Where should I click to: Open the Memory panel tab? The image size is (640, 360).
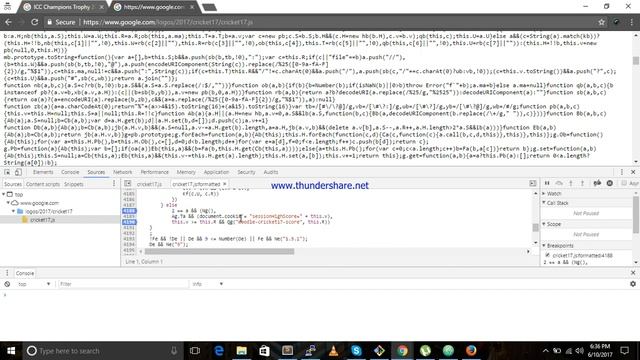coord(186,172)
